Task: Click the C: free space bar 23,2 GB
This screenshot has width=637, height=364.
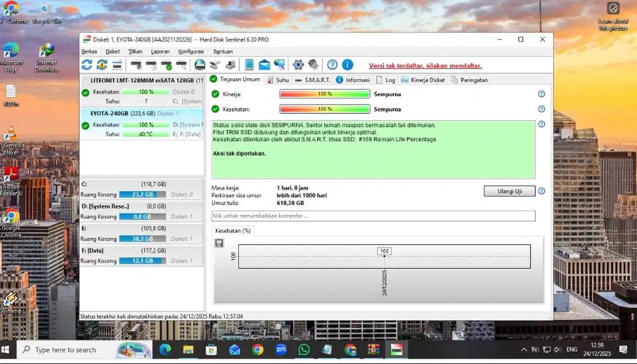Action: [143, 194]
